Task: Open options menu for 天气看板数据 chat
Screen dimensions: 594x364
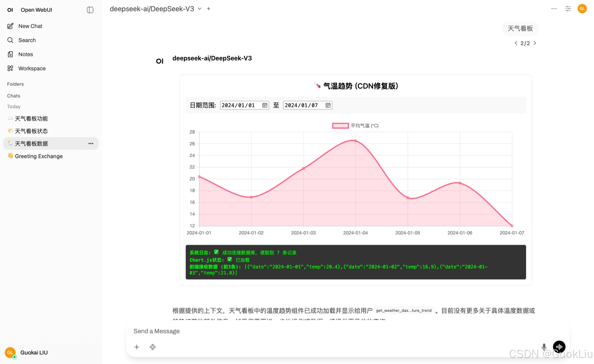Action: click(91, 144)
